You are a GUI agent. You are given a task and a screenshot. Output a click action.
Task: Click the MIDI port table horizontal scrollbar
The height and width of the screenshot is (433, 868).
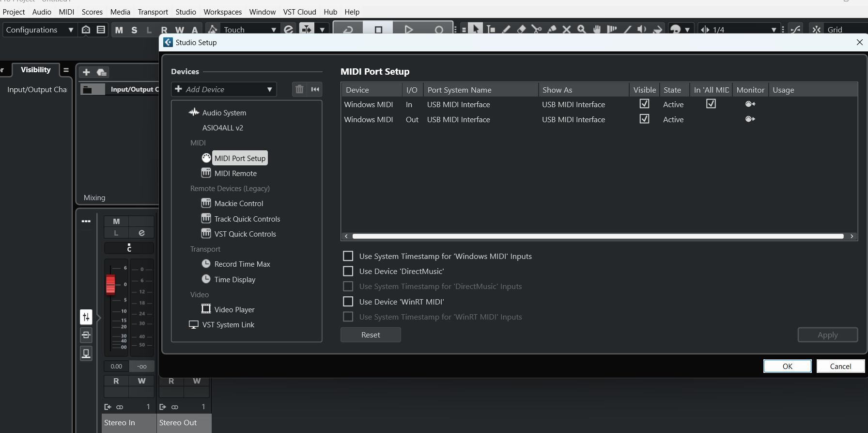click(598, 236)
